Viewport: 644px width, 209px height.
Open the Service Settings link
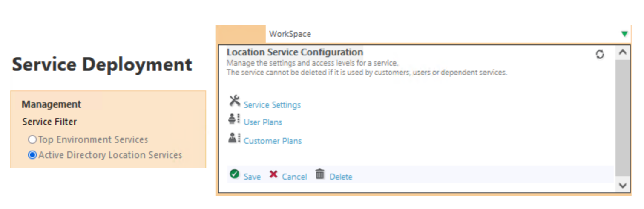[x=272, y=105]
